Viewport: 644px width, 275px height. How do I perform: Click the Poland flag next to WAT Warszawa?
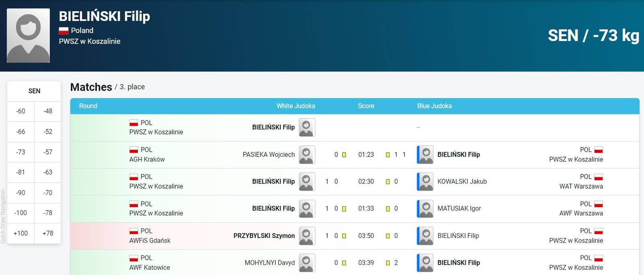(599, 177)
